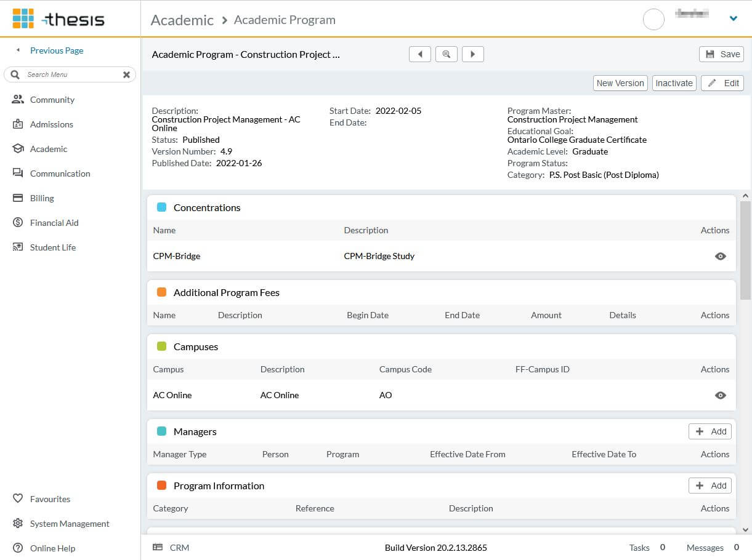Open the CRM icon in footer
Image resolution: width=752 pixels, height=560 pixels.
(158, 547)
